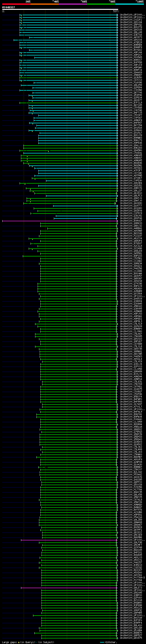This screenshot has width=146, height=644.
Task: Open hit UniRef100_Q46LE8
Action: click(131, 251)
